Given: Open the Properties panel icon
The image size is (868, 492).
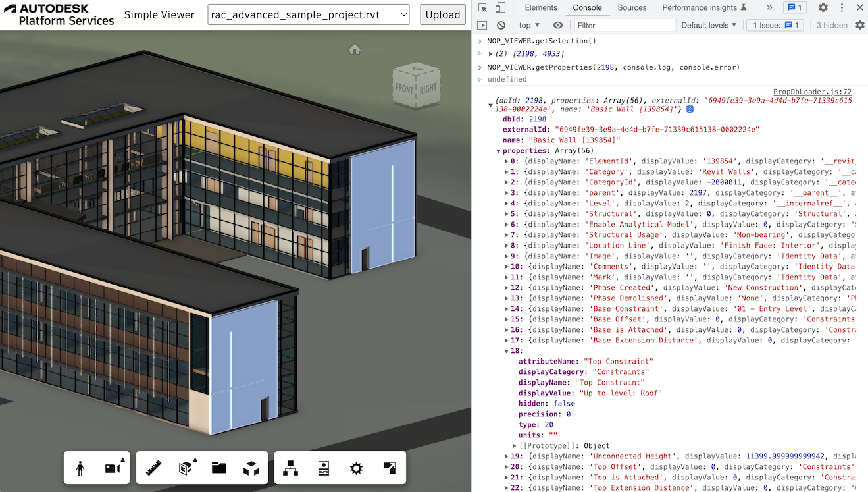Looking at the screenshot, I should 323,468.
